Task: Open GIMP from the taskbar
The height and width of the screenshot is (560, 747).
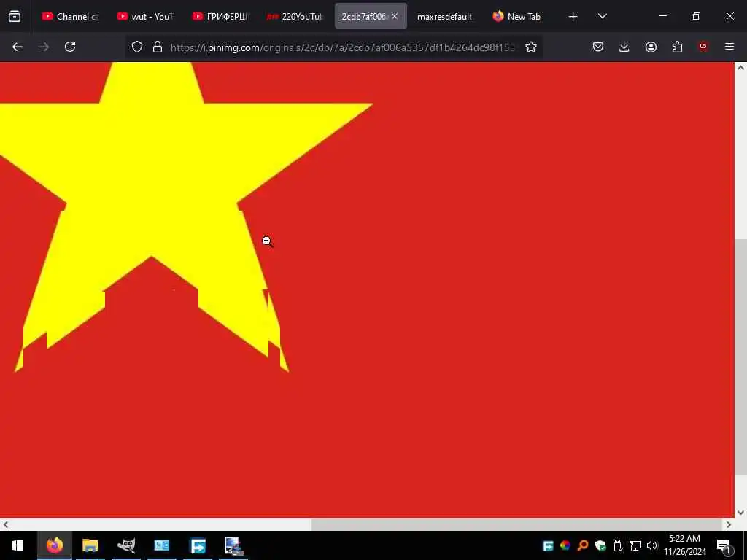Action: [126, 545]
